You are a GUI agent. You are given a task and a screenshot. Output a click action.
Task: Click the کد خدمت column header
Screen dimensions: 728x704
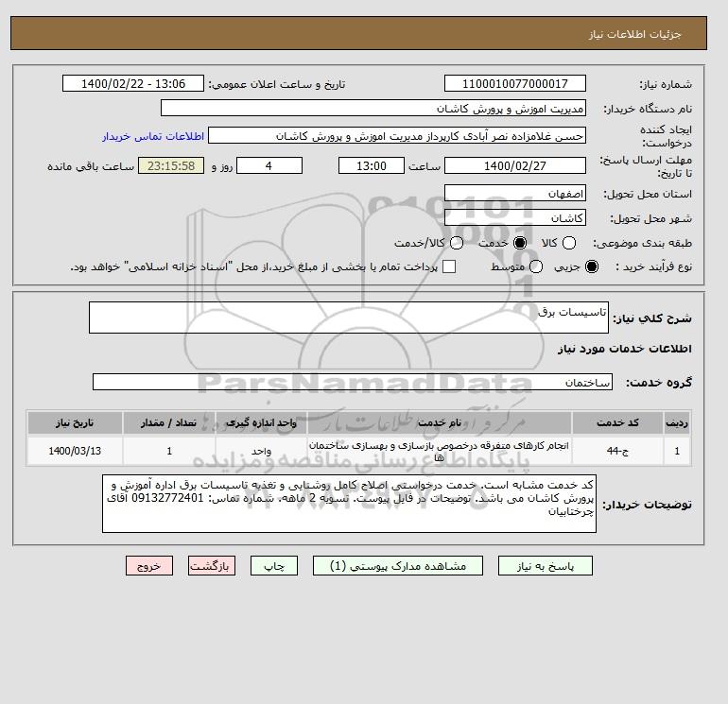(x=617, y=422)
